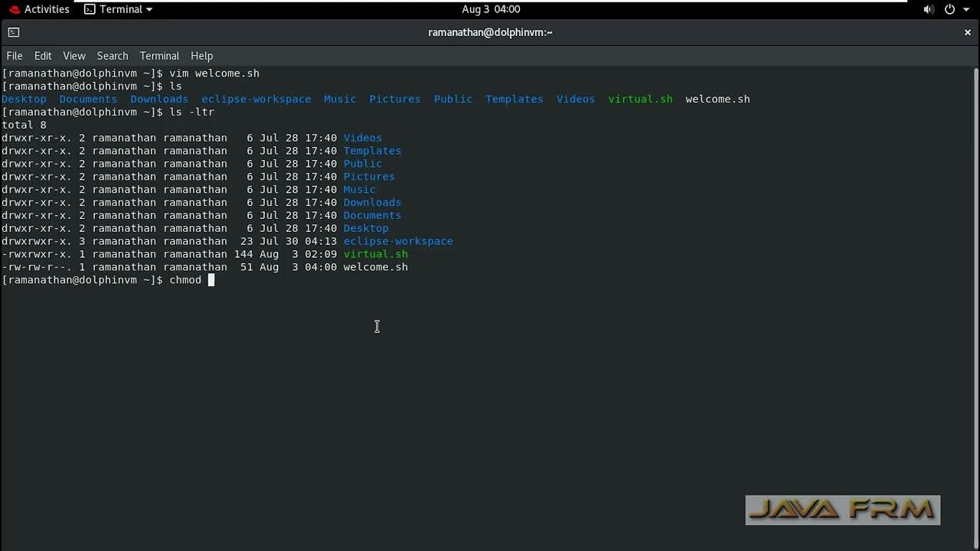The image size is (980, 551).
Task: Click 'Pictures' in the ls output row
Action: 395,99
